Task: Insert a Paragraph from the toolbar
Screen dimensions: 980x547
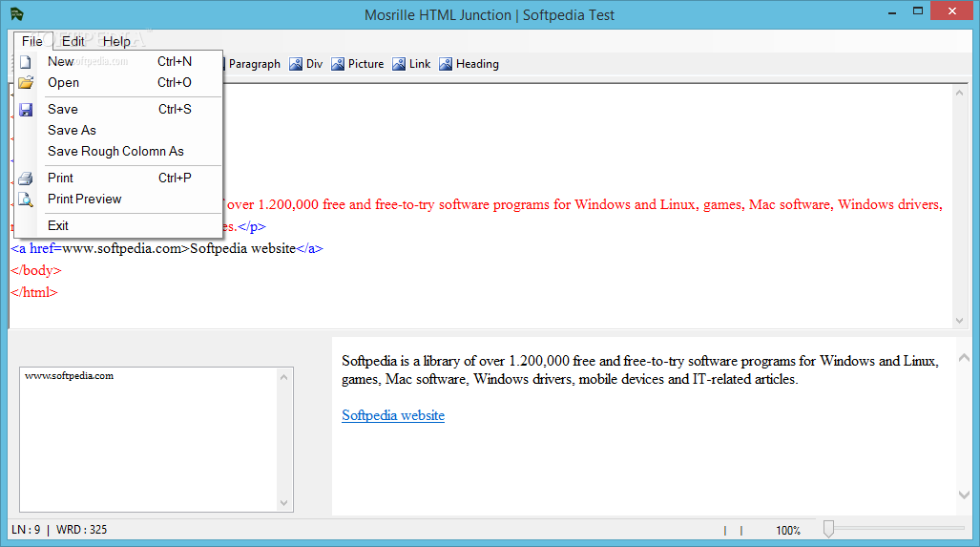Action: [x=255, y=64]
